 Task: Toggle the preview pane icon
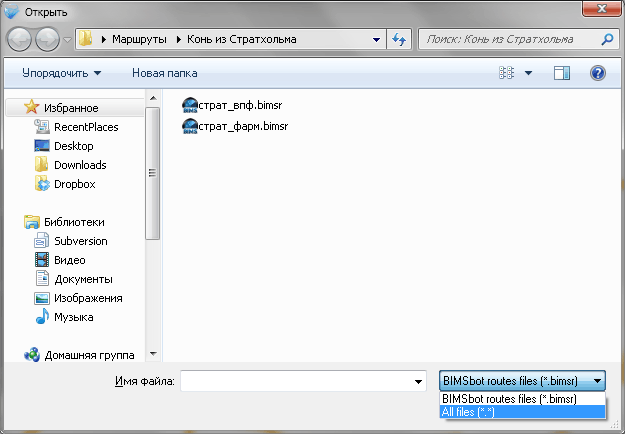pyautogui.click(x=561, y=73)
